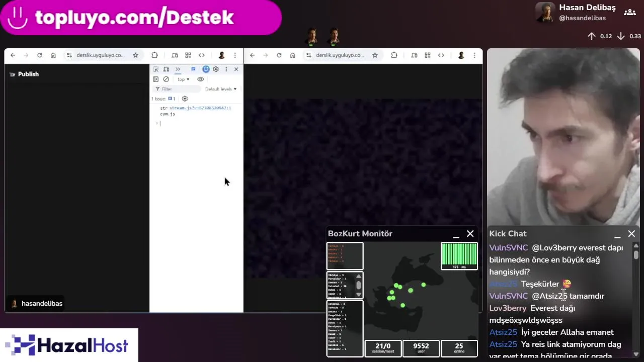Screen dimensions: 644x362
Task: Go back in the left browser window
Action: point(13,55)
